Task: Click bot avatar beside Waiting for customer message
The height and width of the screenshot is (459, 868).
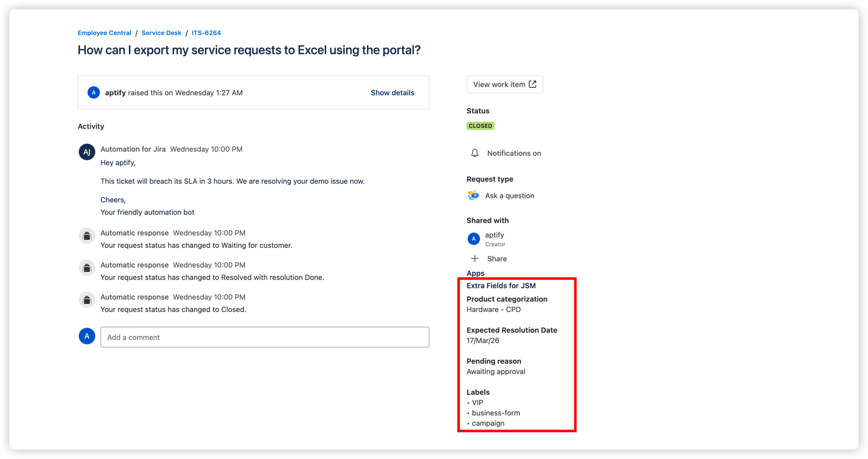Action: click(x=87, y=236)
